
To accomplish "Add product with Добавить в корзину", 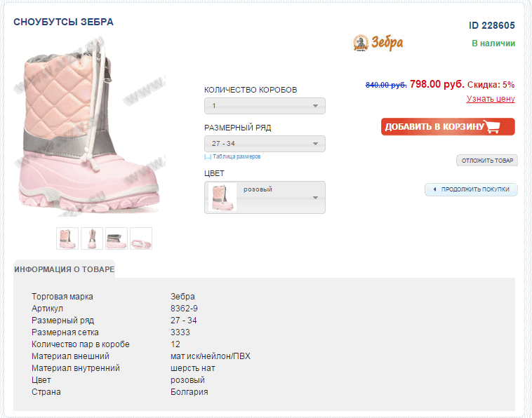I will pyautogui.click(x=448, y=127).
